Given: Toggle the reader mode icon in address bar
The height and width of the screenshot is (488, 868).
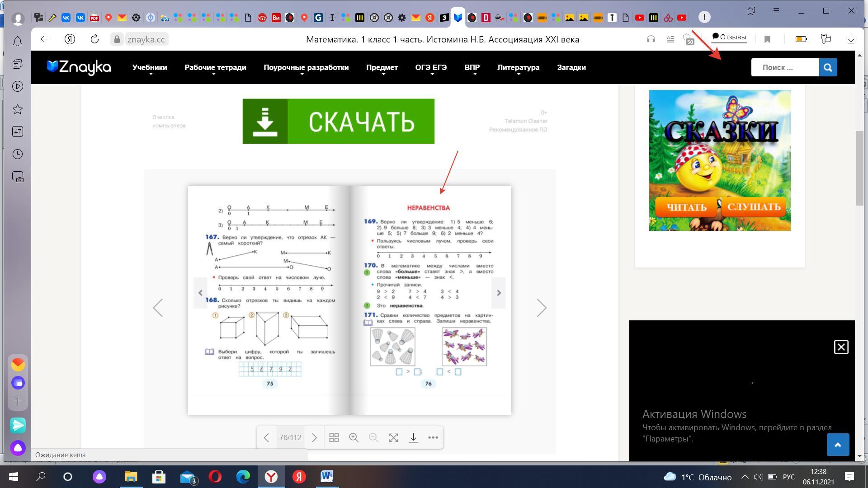Looking at the screenshot, I should click(670, 39).
